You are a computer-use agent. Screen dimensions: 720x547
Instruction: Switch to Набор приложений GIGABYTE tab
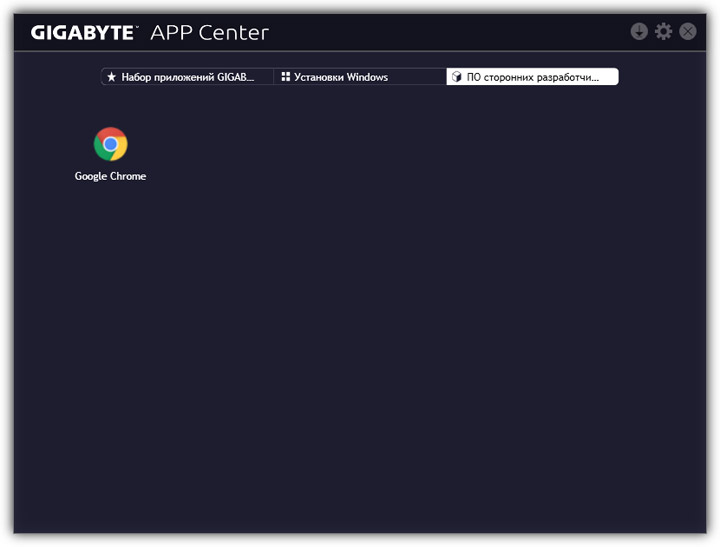coord(187,77)
